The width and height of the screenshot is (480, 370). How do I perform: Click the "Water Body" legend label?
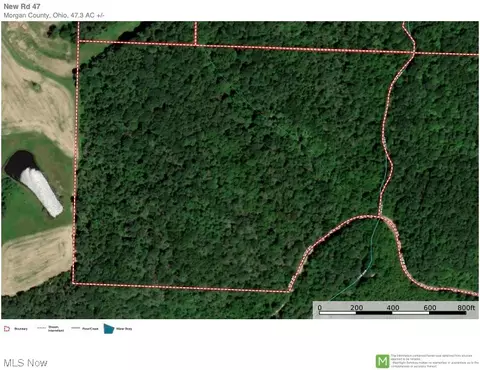(x=124, y=329)
